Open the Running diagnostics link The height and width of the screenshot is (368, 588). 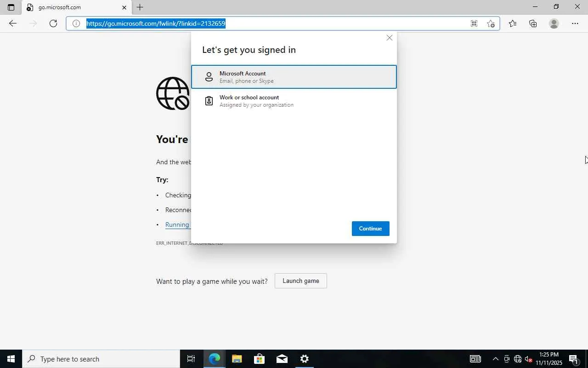click(177, 224)
